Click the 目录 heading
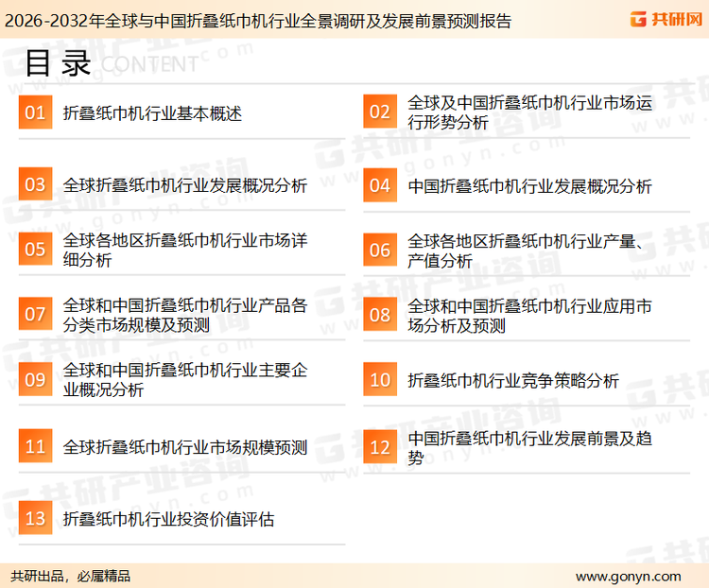The height and width of the screenshot is (588, 709). [58, 63]
